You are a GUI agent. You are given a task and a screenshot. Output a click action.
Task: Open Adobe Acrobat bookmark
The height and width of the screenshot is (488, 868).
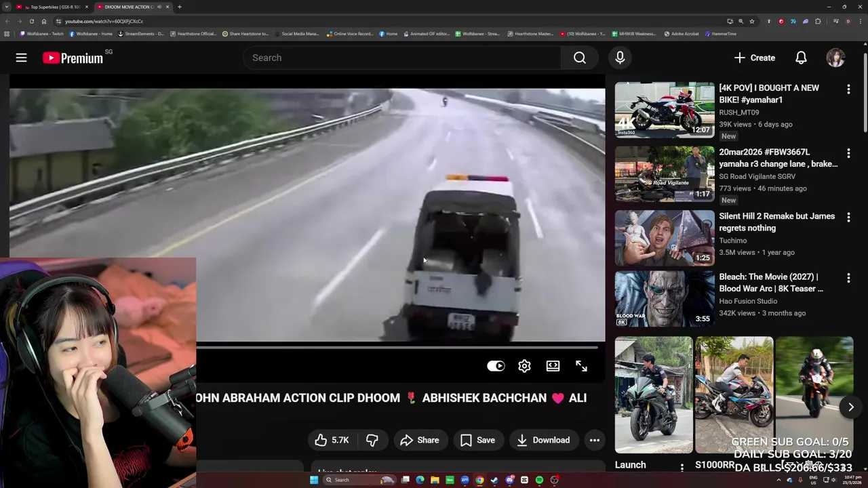click(x=682, y=34)
